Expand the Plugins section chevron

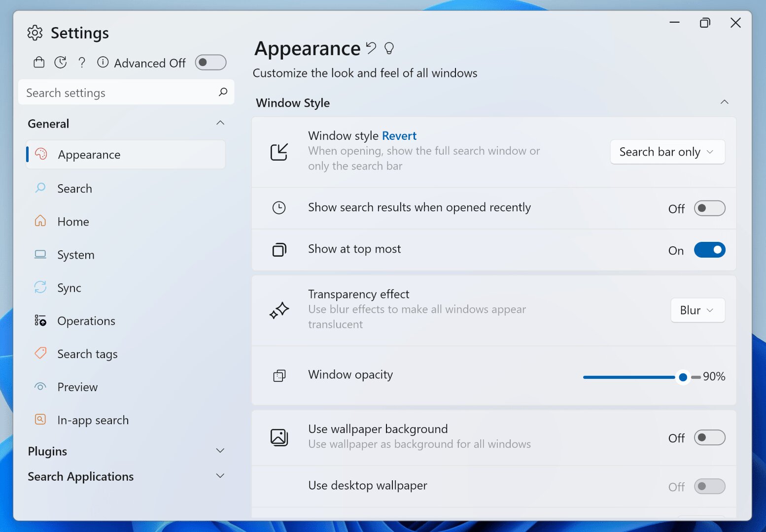point(220,450)
